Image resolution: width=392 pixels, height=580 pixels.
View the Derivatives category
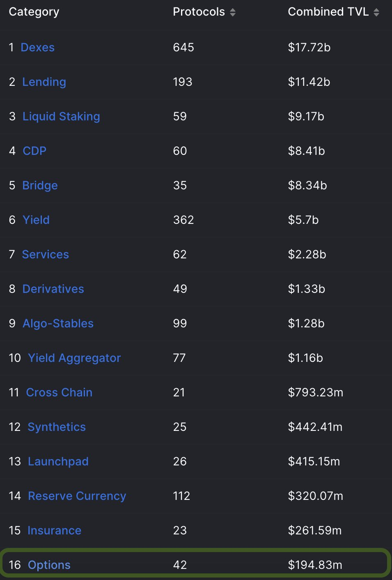point(53,289)
